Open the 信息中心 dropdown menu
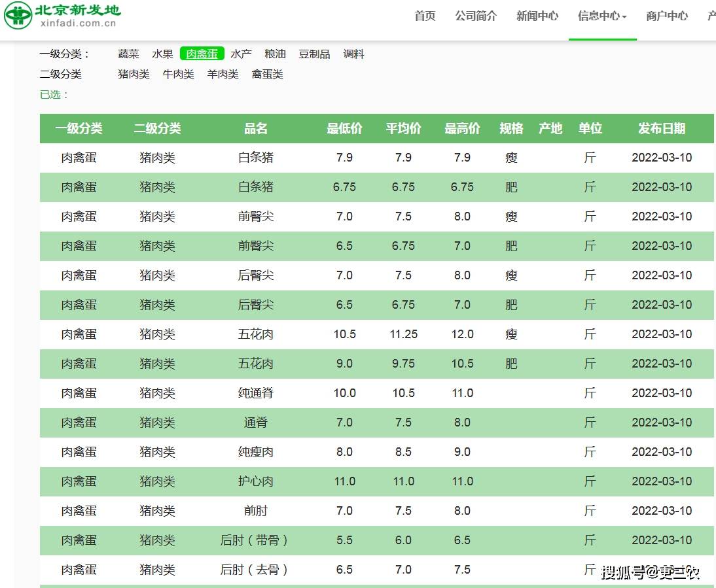Screen dimensions: 716x588 (598, 16)
